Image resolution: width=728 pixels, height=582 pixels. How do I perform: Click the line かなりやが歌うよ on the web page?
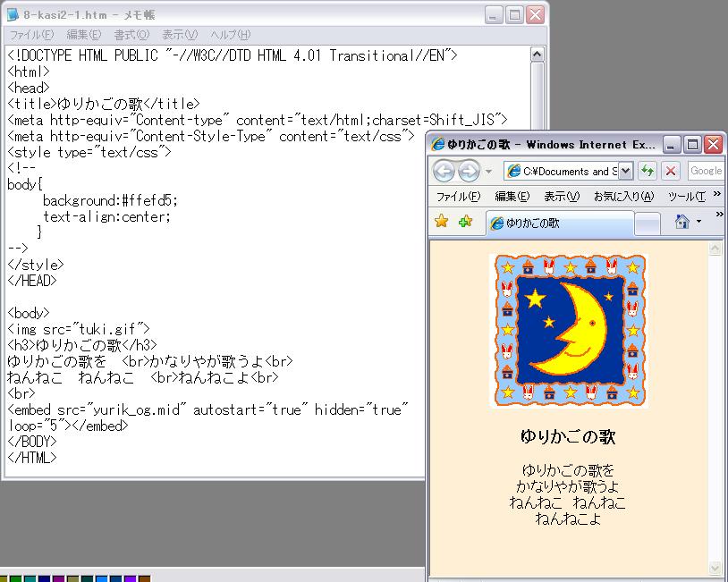567,486
